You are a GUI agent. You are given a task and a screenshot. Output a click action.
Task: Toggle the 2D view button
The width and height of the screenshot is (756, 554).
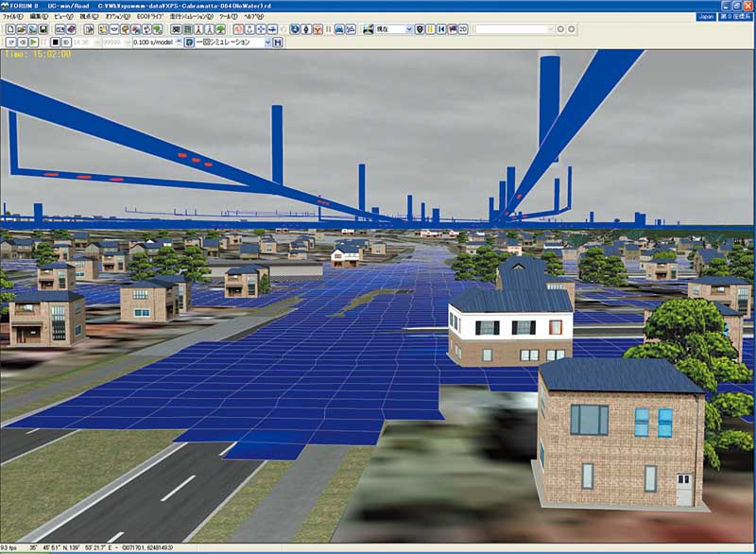click(x=463, y=29)
